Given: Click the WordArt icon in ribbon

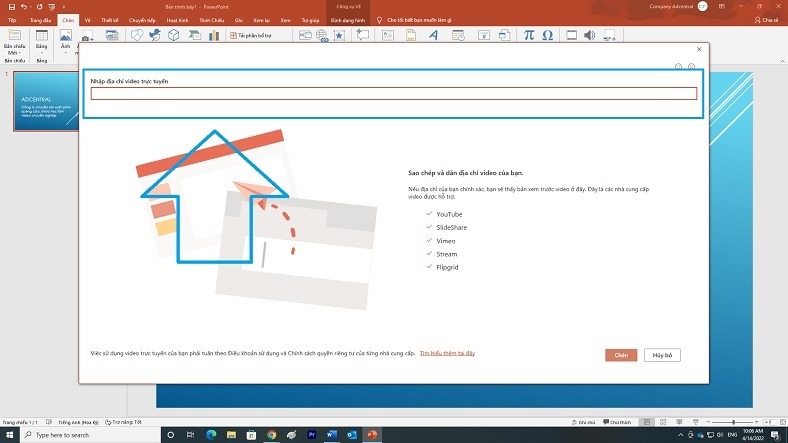Looking at the screenshot, I should pos(433,35).
